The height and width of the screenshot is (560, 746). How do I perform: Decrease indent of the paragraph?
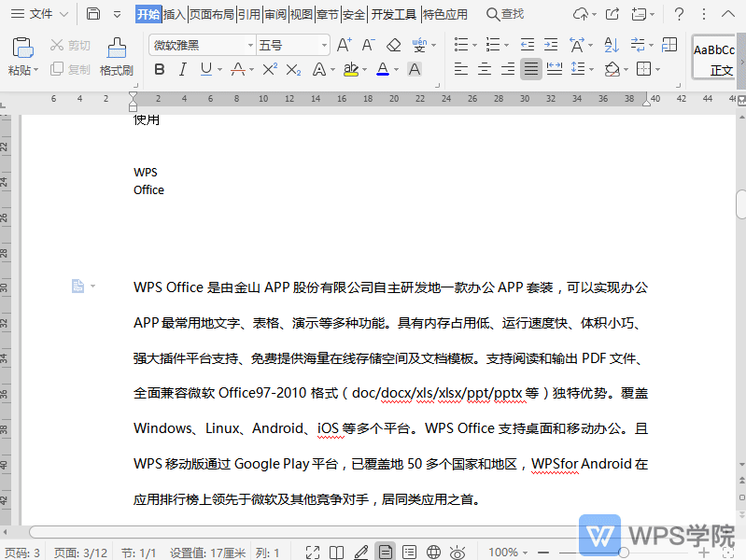528,45
